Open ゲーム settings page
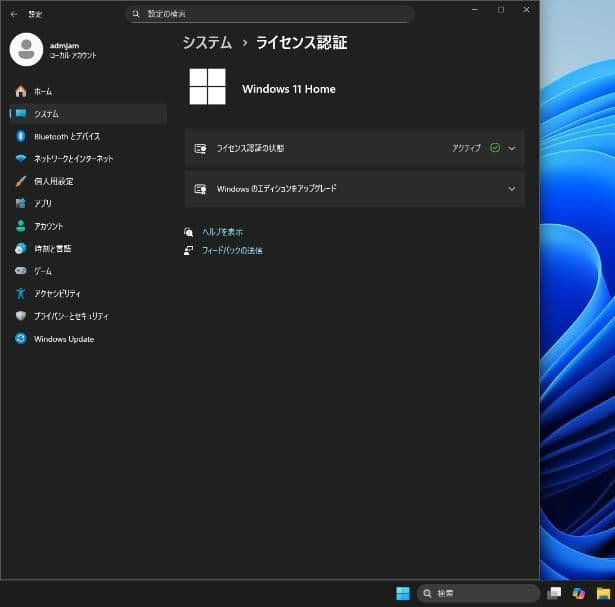This screenshot has width=615, height=607. click(88, 271)
